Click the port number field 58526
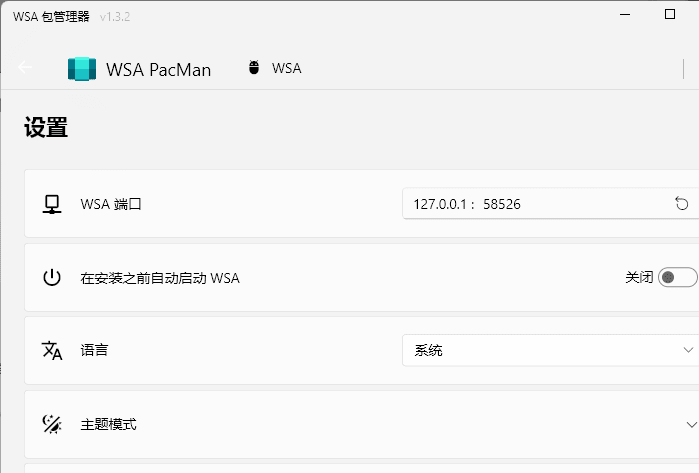 (x=502, y=204)
